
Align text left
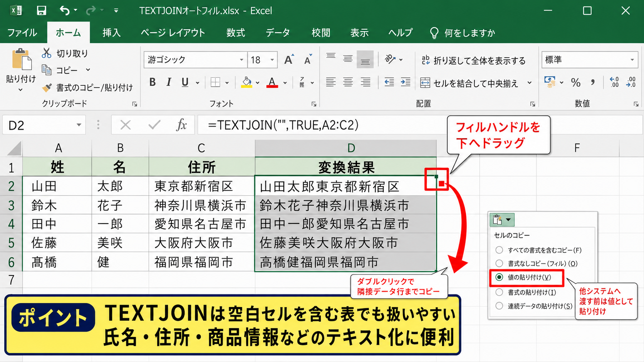point(331,82)
